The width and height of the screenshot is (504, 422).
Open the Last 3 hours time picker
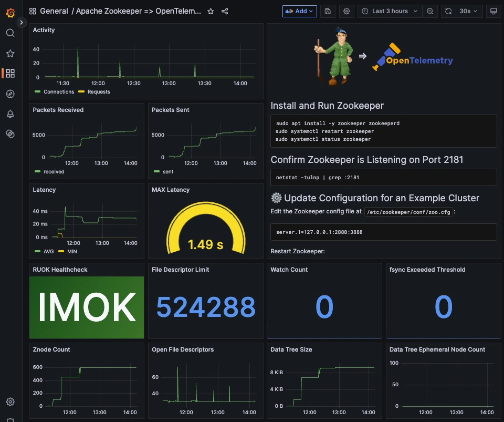pos(390,11)
